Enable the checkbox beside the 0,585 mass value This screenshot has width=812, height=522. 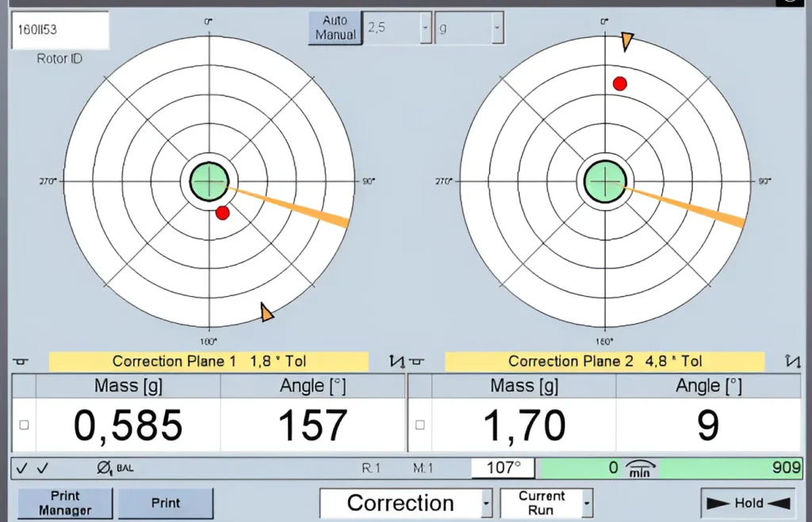22,423
